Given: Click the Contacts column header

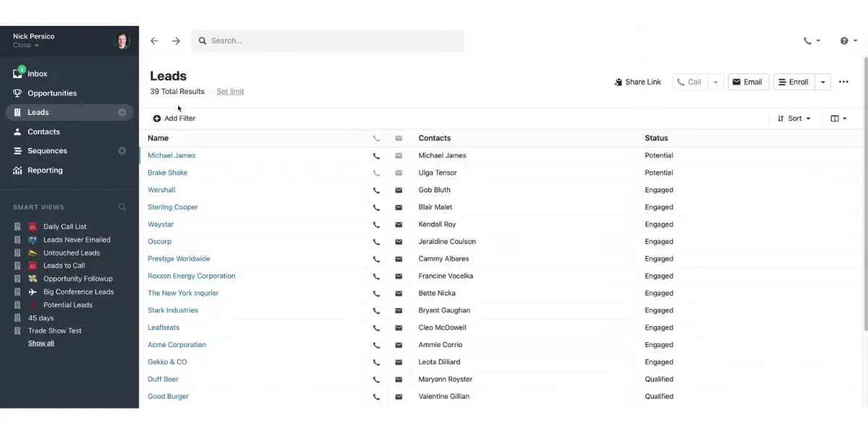Looking at the screenshot, I should pyautogui.click(x=435, y=138).
